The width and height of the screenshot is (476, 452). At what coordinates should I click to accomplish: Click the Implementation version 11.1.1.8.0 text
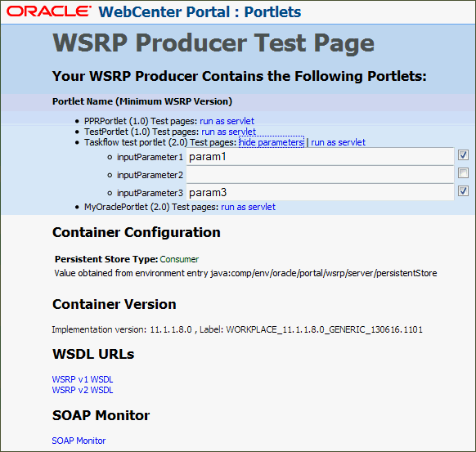pyautogui.click(x=122, y=329)
